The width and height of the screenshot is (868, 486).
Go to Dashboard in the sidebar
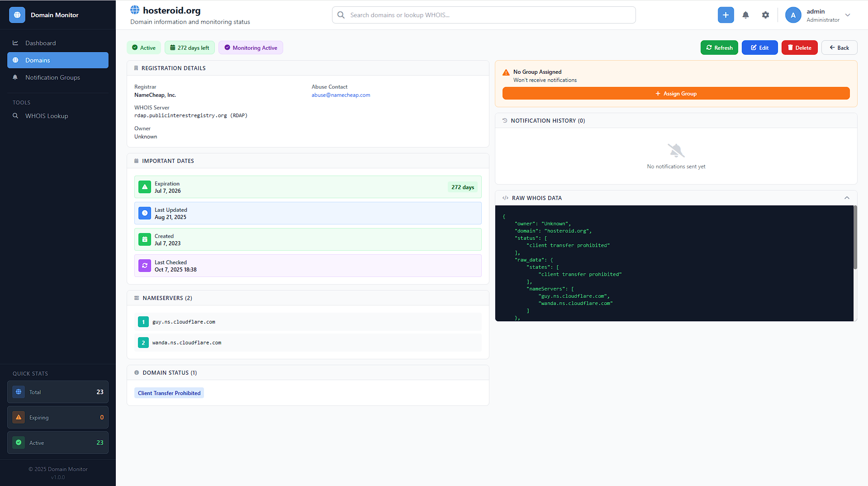[x=41, y=43]
